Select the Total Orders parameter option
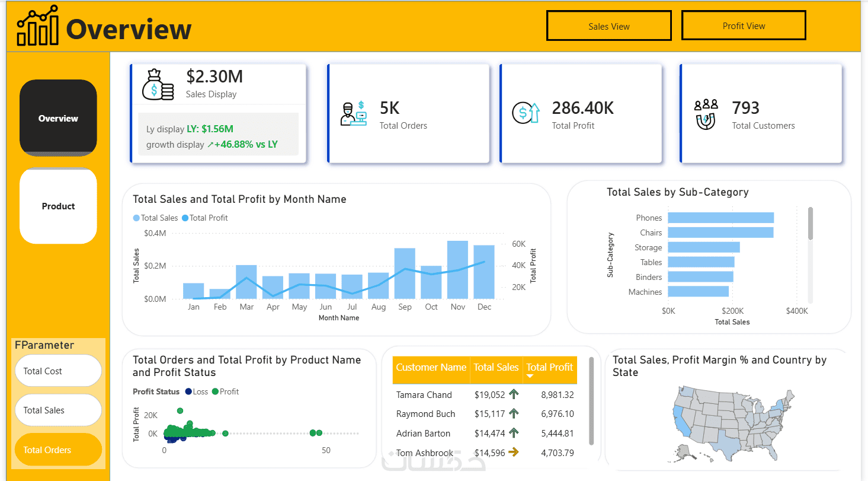The width and height of the screenshot is (868, 481). pos(58,450)
